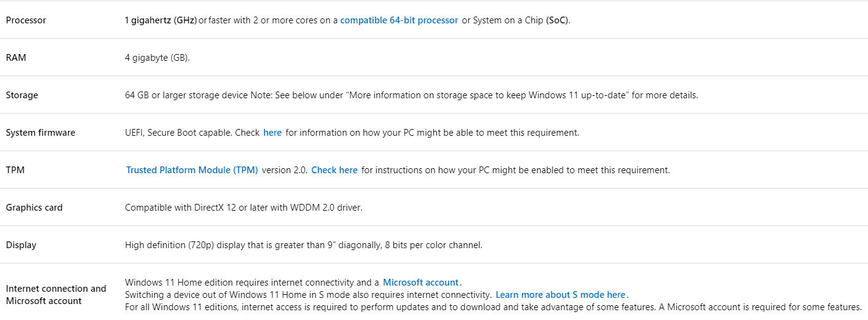Click the 'UEFI, Secure Boot capable' text
The width and height of the screenshot is (868, 320).
pos(178,133)
